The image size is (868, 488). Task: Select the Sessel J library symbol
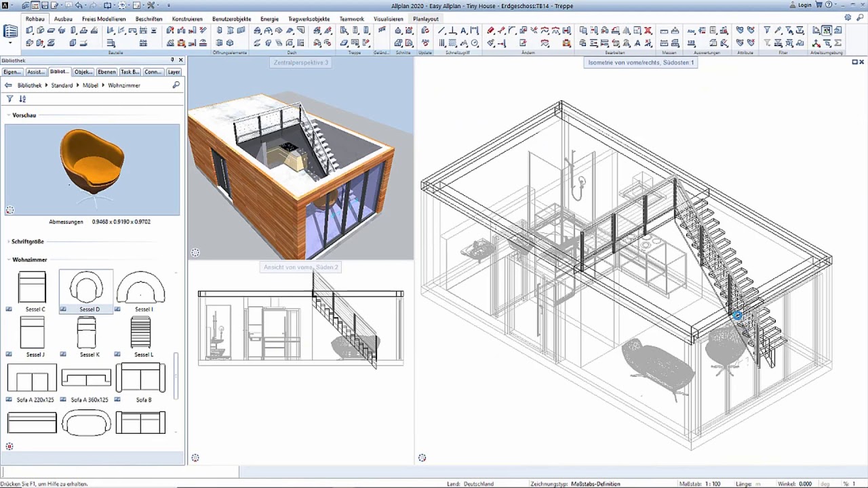click(x=33, y=338)
